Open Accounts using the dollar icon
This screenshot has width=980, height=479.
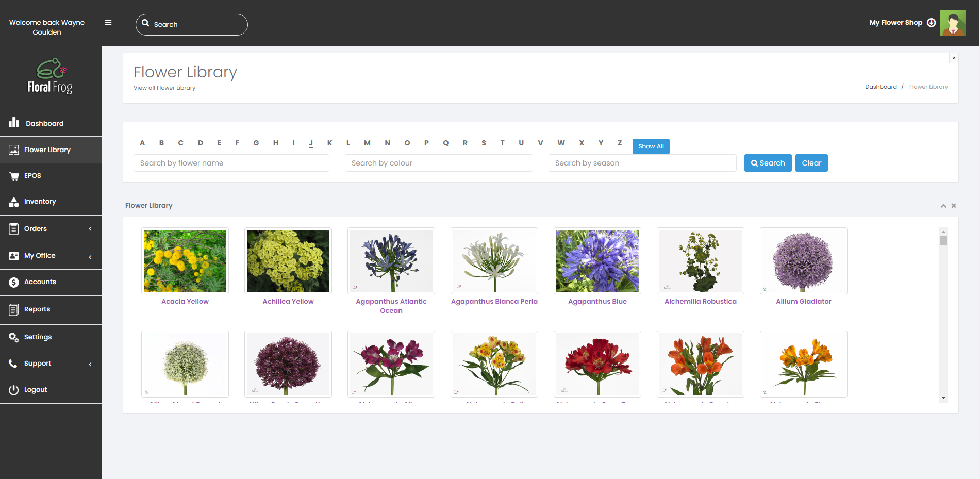coord(13,282)
